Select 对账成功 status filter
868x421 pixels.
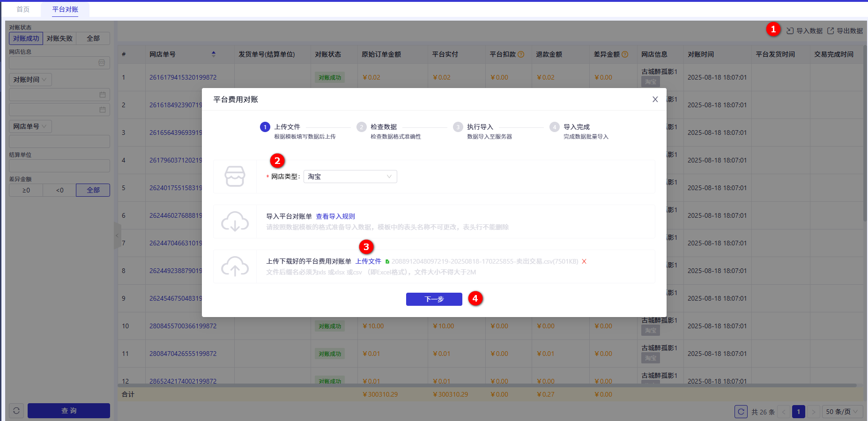(26, 38)
